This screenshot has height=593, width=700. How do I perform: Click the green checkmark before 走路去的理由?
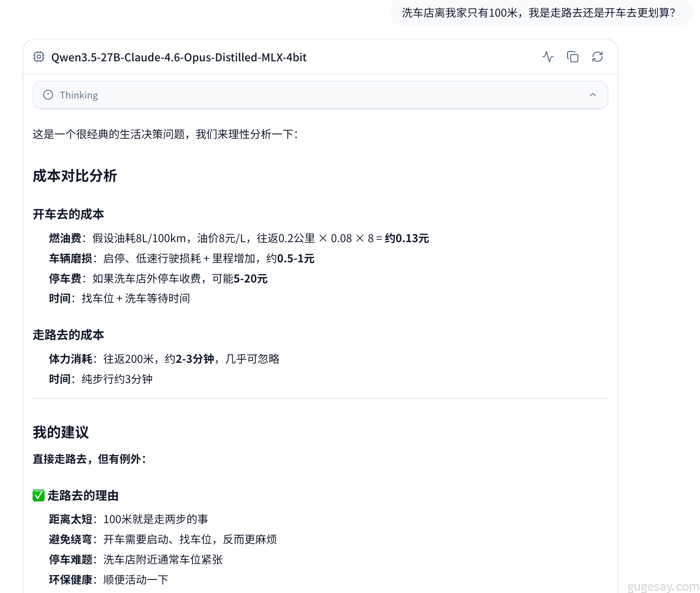pyautogui.click(x=38, y=496)
